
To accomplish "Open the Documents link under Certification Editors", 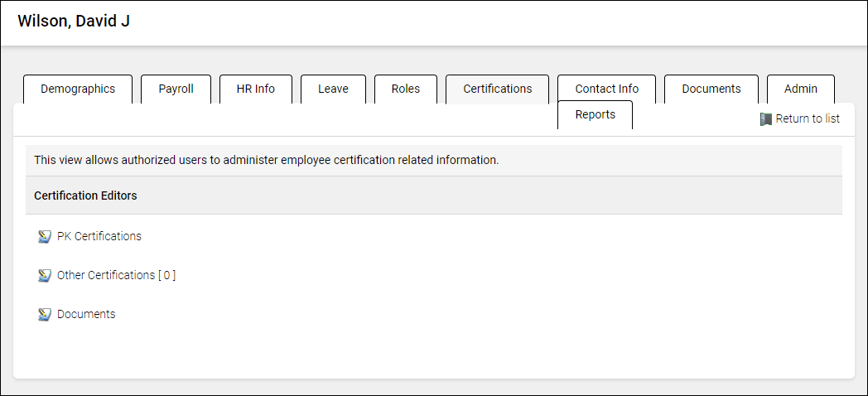I will click(x=86, y=314).
